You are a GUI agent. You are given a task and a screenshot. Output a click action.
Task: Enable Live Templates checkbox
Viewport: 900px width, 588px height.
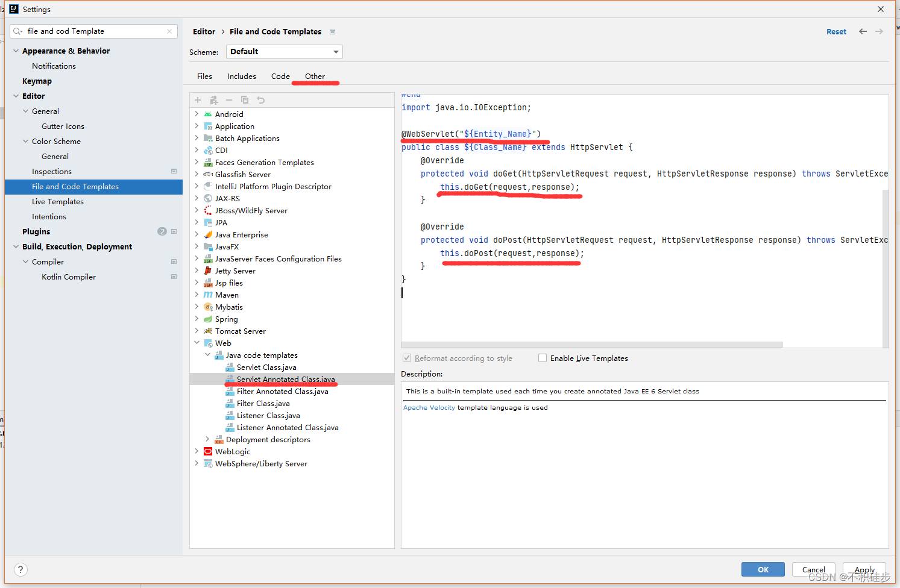coord(543,358)
